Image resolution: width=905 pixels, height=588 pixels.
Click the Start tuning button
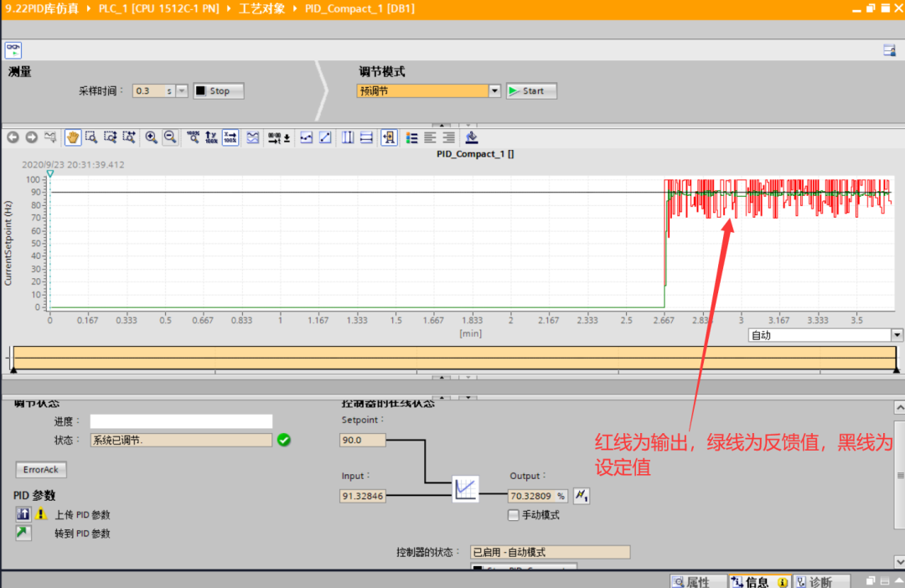pos(531,90)
